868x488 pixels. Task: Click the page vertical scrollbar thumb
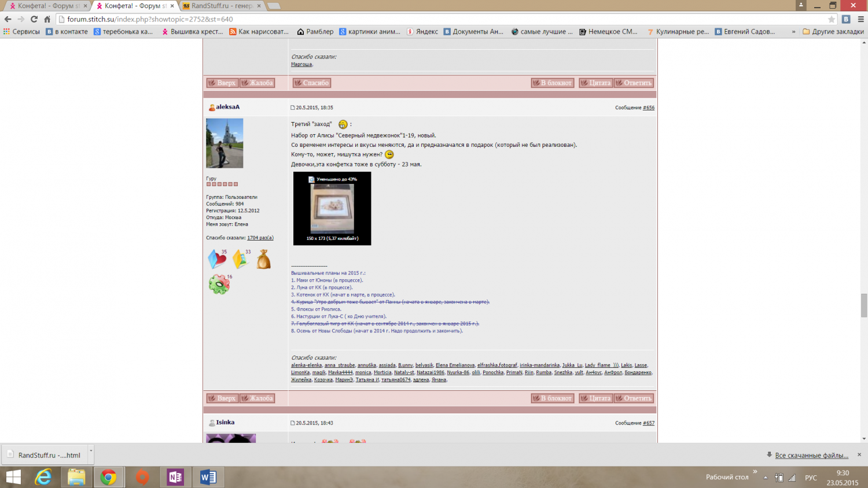(864, 305)
